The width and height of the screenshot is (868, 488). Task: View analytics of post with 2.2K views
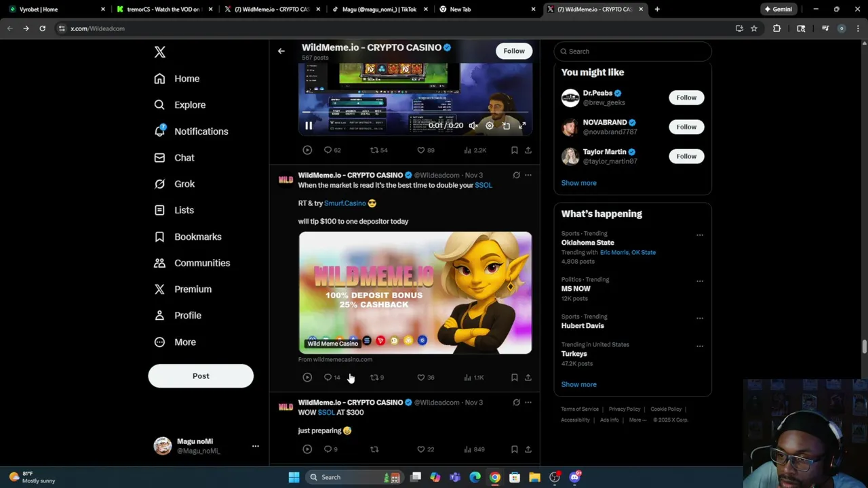click(x=475, y=150)
